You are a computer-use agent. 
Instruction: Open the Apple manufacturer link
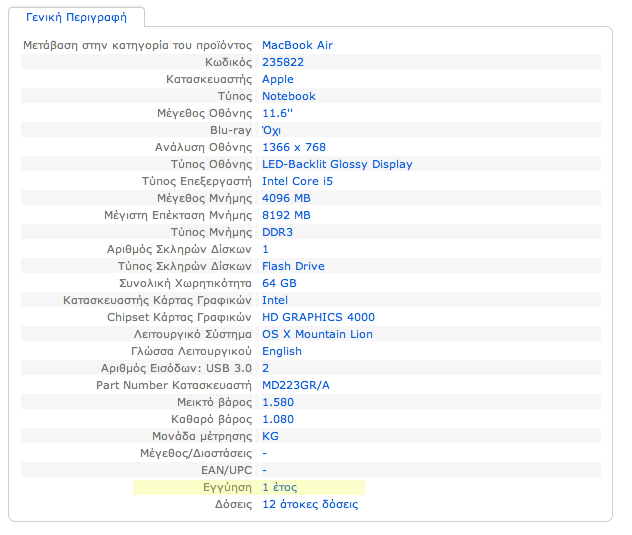tap(278, 79)
